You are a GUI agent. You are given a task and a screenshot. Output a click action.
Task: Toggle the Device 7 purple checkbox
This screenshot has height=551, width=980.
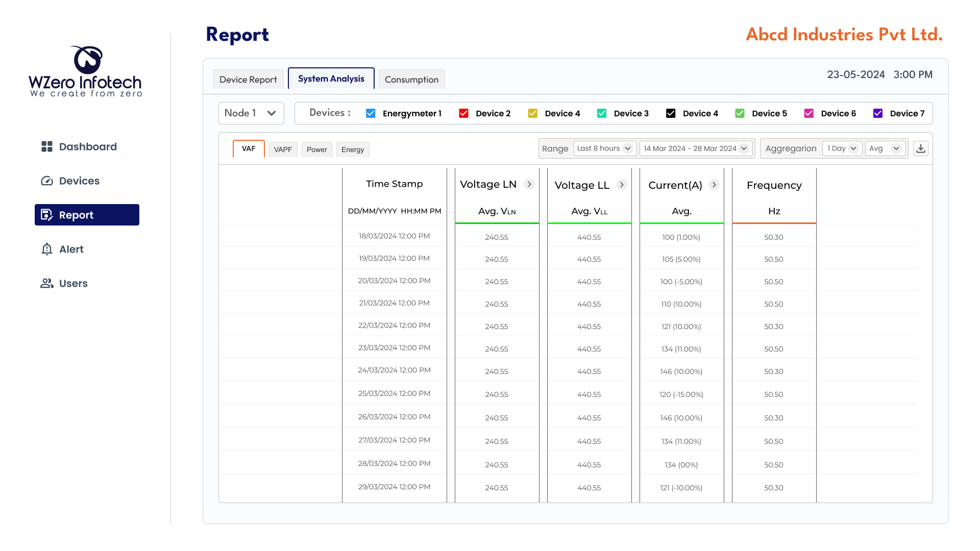[x=878, y=113]
